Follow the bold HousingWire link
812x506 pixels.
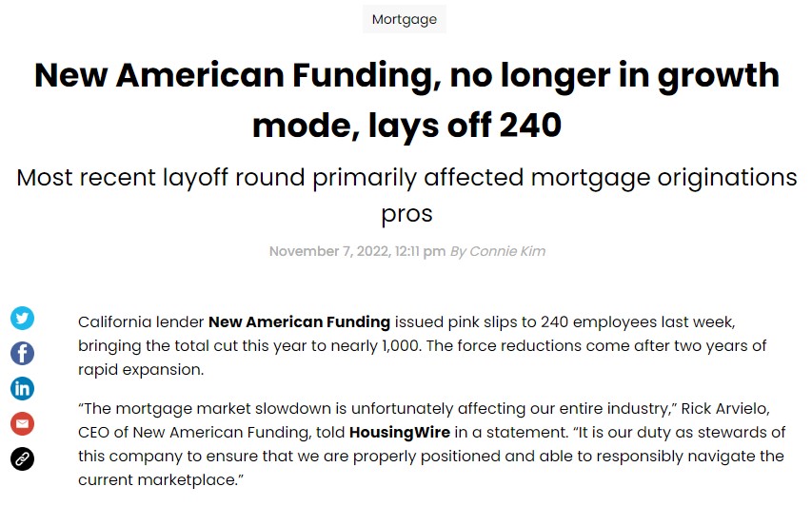pyautogui.click(x=400, y=432)
